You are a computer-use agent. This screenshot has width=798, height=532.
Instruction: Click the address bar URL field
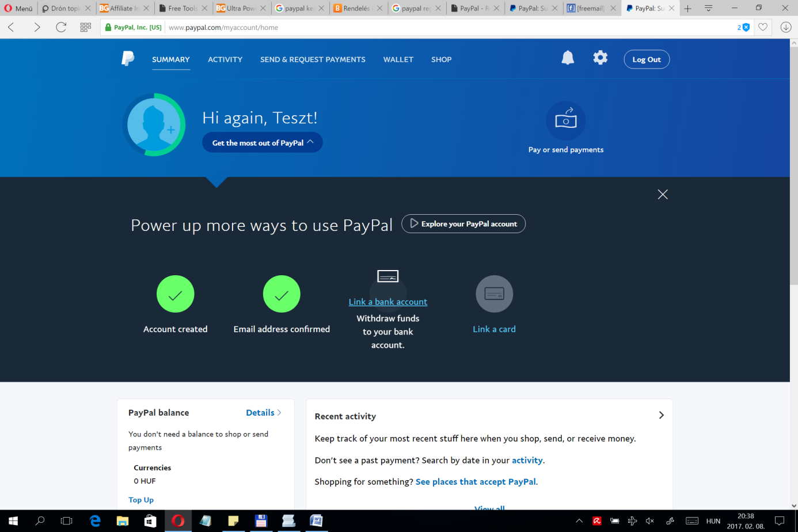pyautogui.click(x=449, y=27)
